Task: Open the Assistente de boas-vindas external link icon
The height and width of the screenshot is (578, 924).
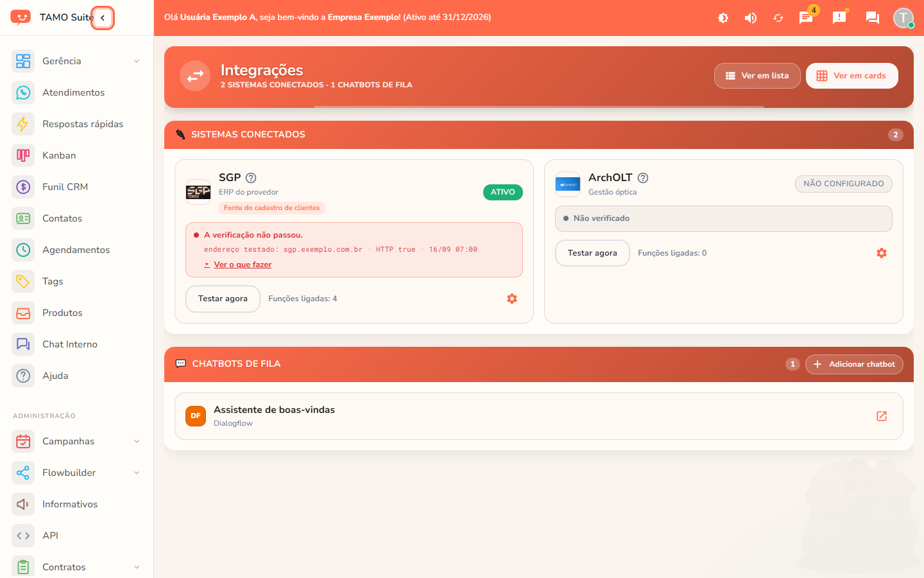Action: pos(882,416)
